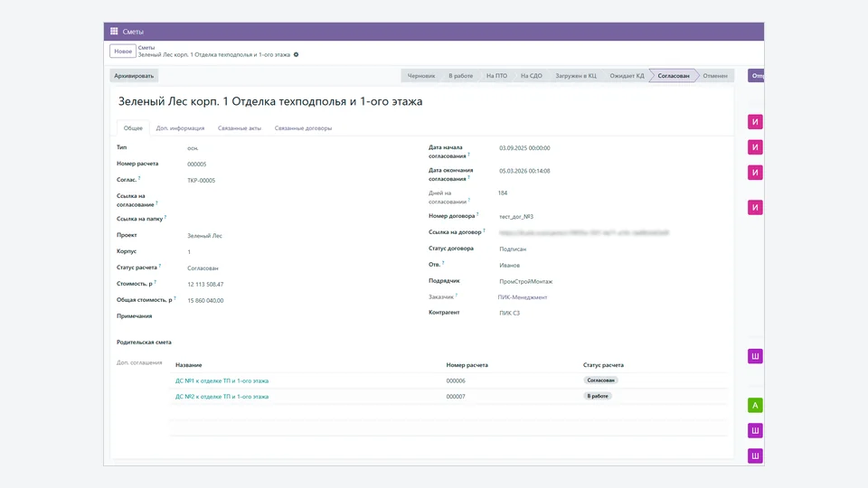Image resolution: width=868 pixels, height=488 pixels.
Task: Open the gear actions menu beside the breadcrumb
Action: pyautogui.click(x=297, y=55)
